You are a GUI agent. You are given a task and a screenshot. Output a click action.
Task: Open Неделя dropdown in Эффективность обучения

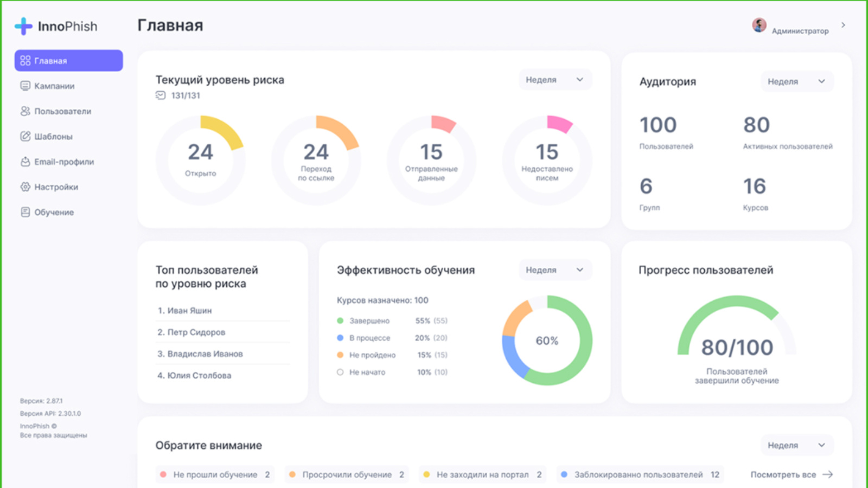554,270
